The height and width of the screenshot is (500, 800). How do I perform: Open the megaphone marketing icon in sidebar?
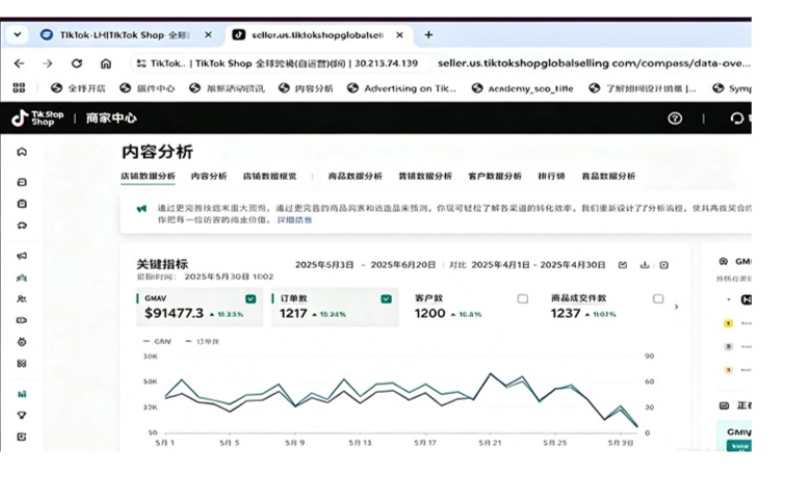point(22,256)
